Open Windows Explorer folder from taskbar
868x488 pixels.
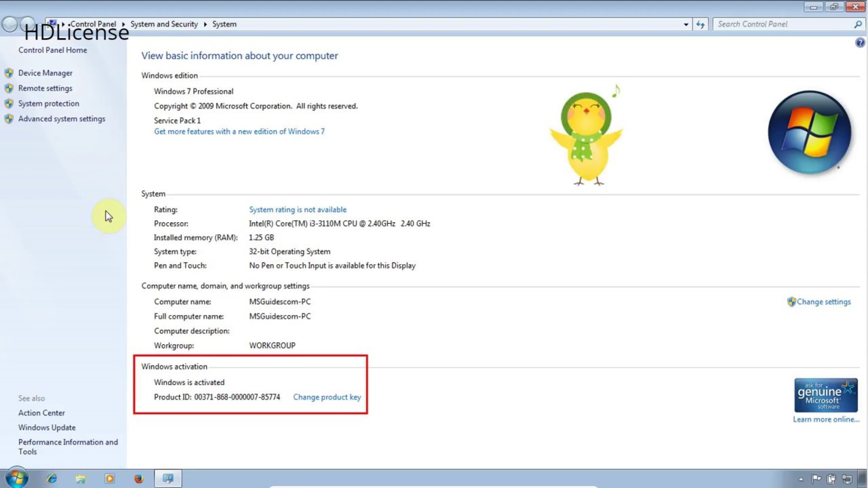[x=81, y=478]
